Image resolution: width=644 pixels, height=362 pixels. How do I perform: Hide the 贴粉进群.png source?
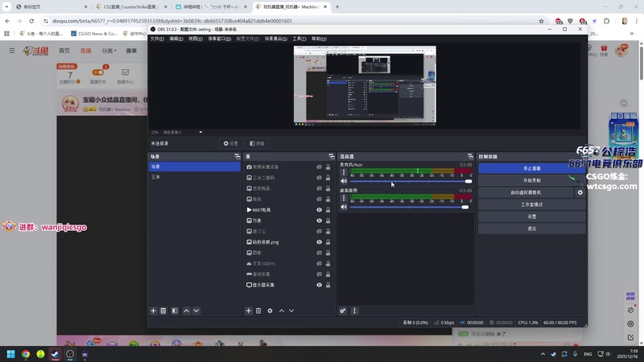[x=319, y=242]
